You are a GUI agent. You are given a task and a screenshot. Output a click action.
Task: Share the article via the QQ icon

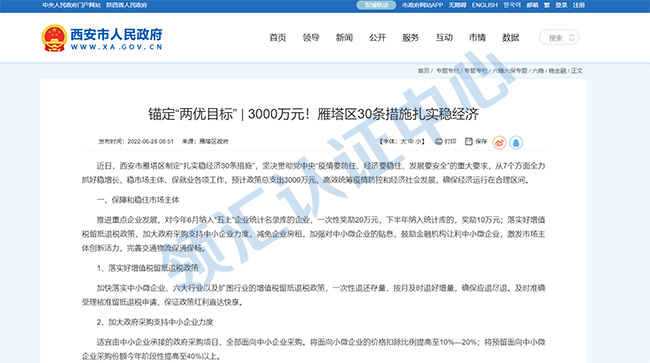click(x=516, y=142)
